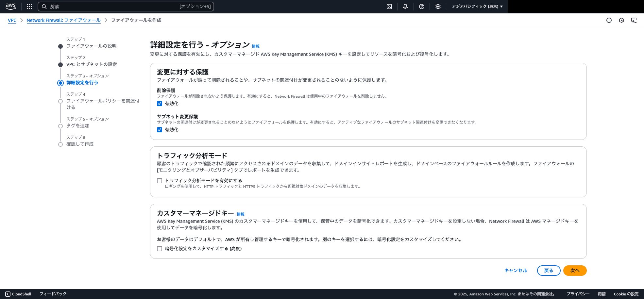Click the hexagon icon below the header

coord(621,20)
